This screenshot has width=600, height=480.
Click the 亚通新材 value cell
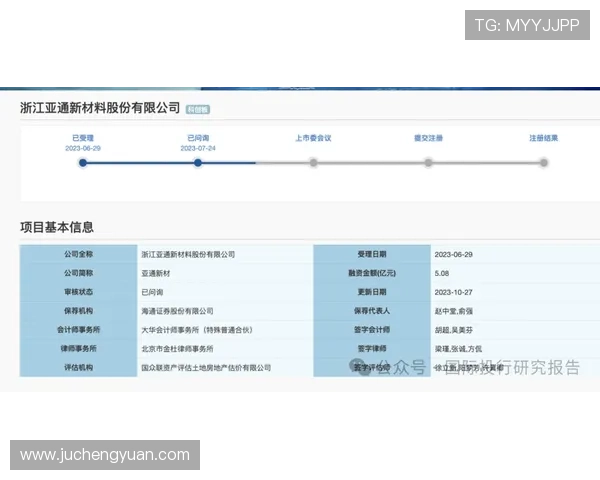click(225, 273)
